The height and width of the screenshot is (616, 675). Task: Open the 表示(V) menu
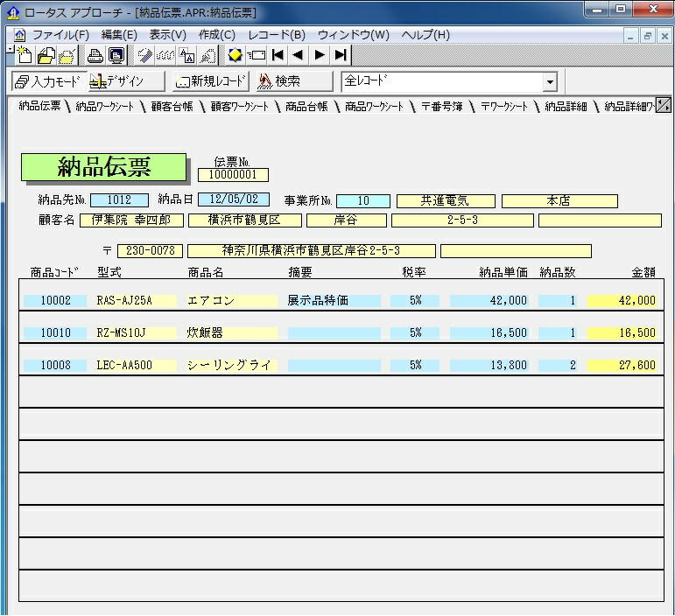click(168, 35)
